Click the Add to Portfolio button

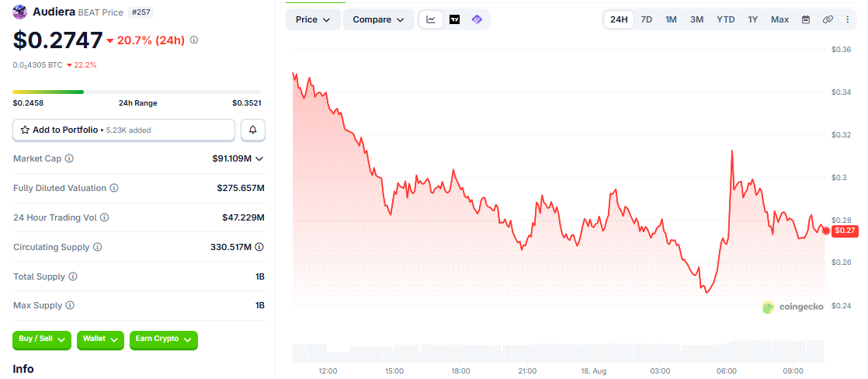coord(124,130)
